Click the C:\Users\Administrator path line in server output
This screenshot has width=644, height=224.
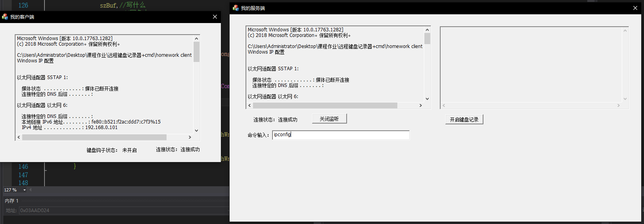coord(335,46)
